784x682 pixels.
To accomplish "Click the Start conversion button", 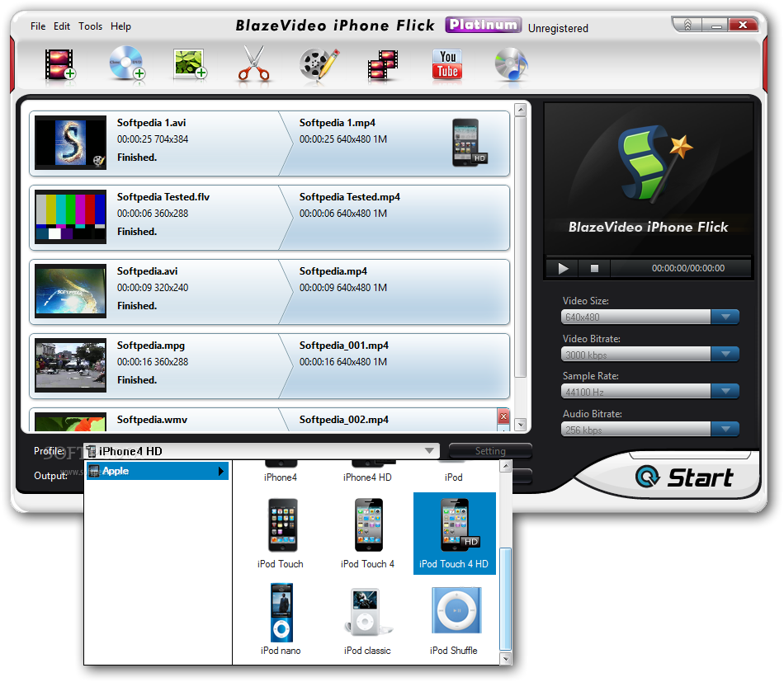I will [684, 477].
